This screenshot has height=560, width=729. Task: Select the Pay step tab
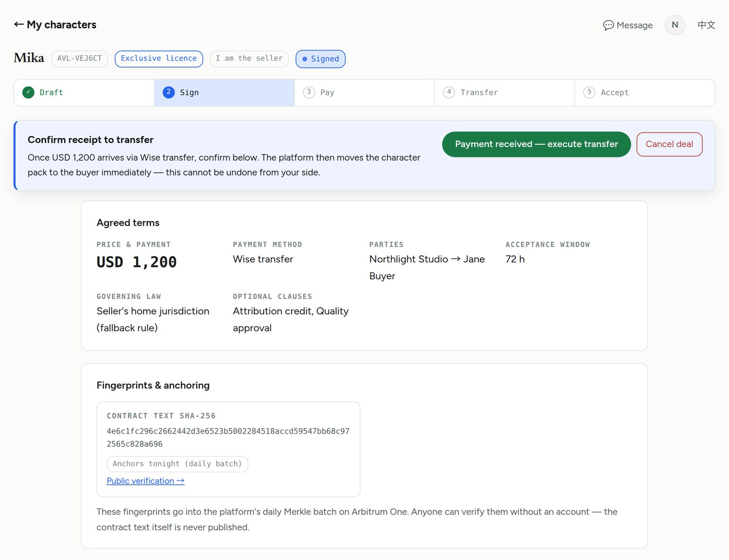(x=364, y=93)
